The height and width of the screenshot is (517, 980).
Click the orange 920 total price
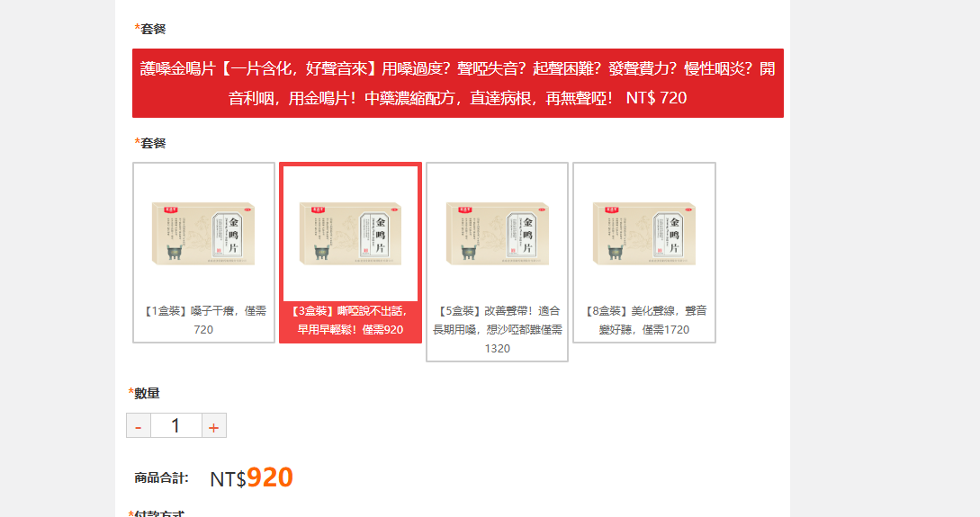pos(270,477)
